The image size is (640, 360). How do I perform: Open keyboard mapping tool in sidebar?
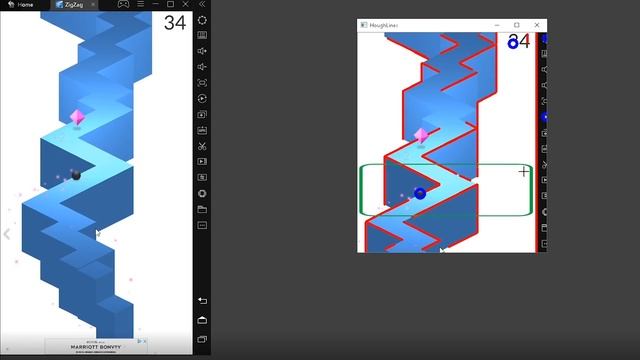pos(202,36)
